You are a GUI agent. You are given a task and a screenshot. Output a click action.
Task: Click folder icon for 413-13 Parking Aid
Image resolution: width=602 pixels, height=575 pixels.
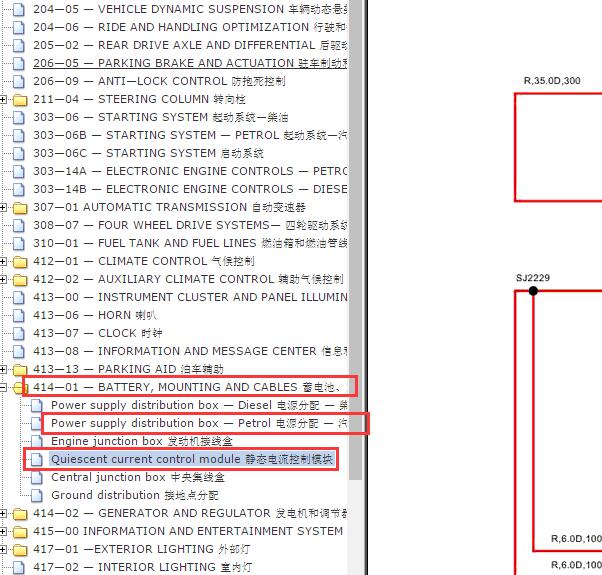tap(20, 370)
